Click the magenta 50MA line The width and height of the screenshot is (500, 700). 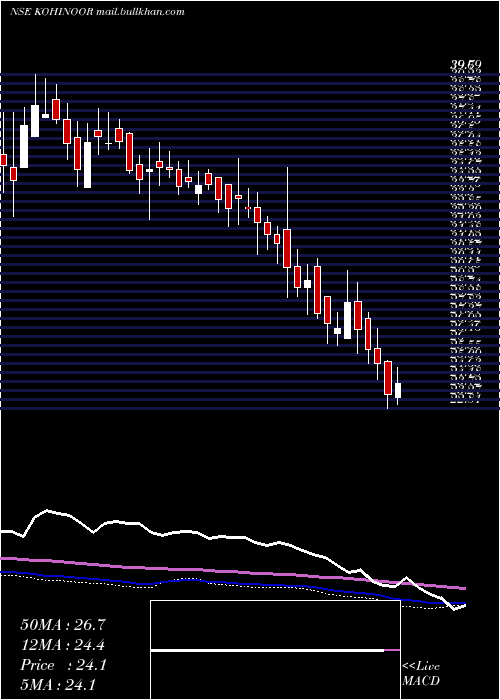(x=232, y=572)
